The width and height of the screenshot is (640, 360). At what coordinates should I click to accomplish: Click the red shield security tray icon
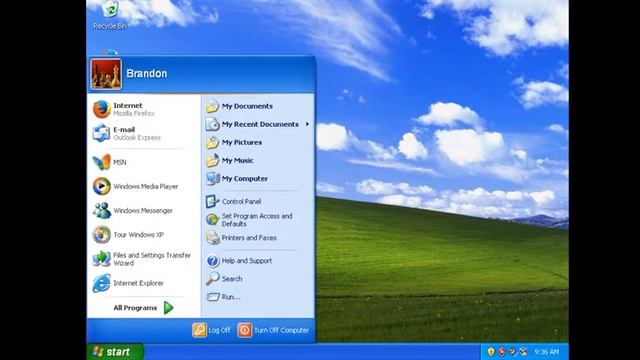pyautogui.click(x=502, y=352)
